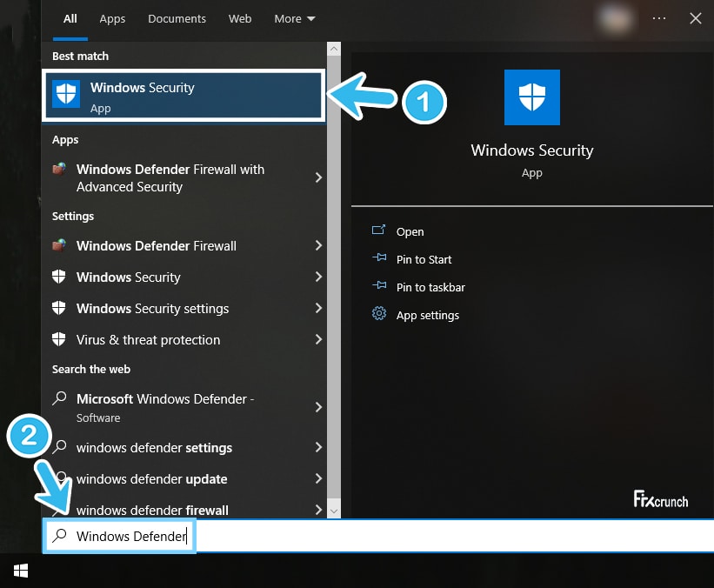Click Open in the preview pane
The width and height of the screenshot is (714, 588).
(x=410, y=232)
